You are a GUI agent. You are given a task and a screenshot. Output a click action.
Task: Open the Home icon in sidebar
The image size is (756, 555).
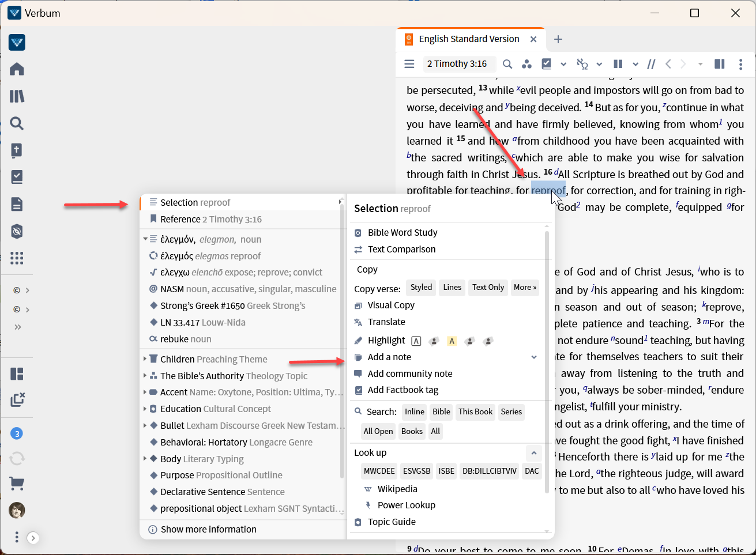coord(17,69)
